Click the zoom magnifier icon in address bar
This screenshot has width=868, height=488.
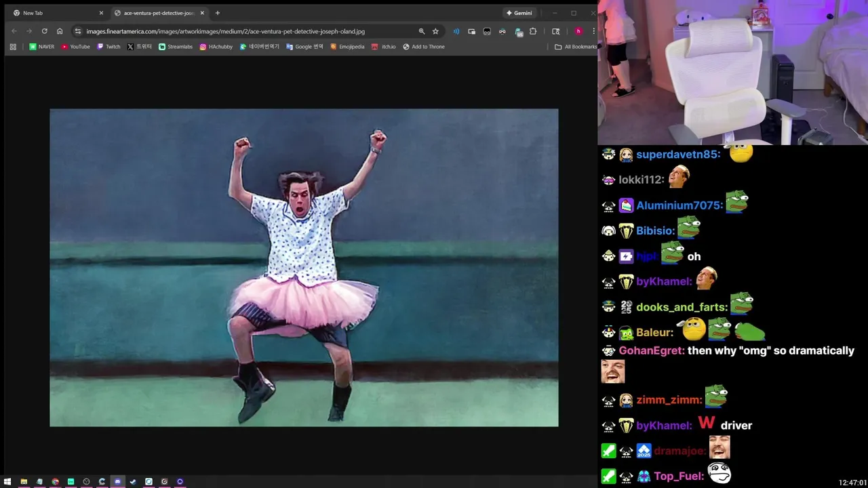coord(422,31)
